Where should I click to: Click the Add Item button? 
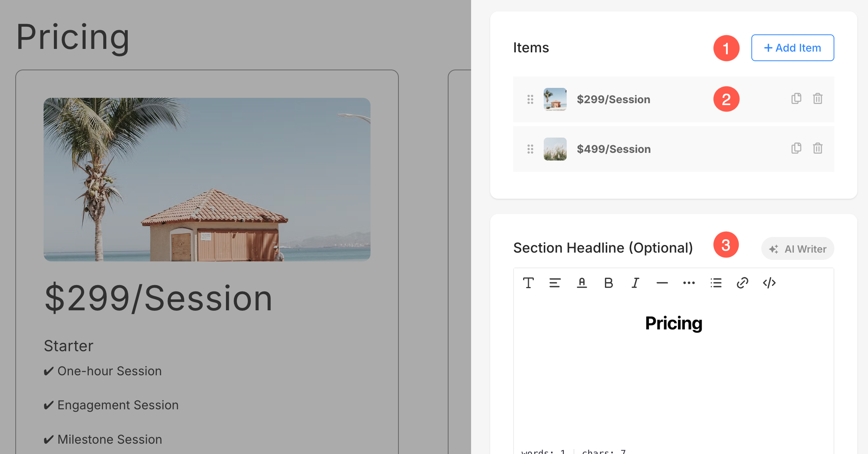(x=792, y=48)
